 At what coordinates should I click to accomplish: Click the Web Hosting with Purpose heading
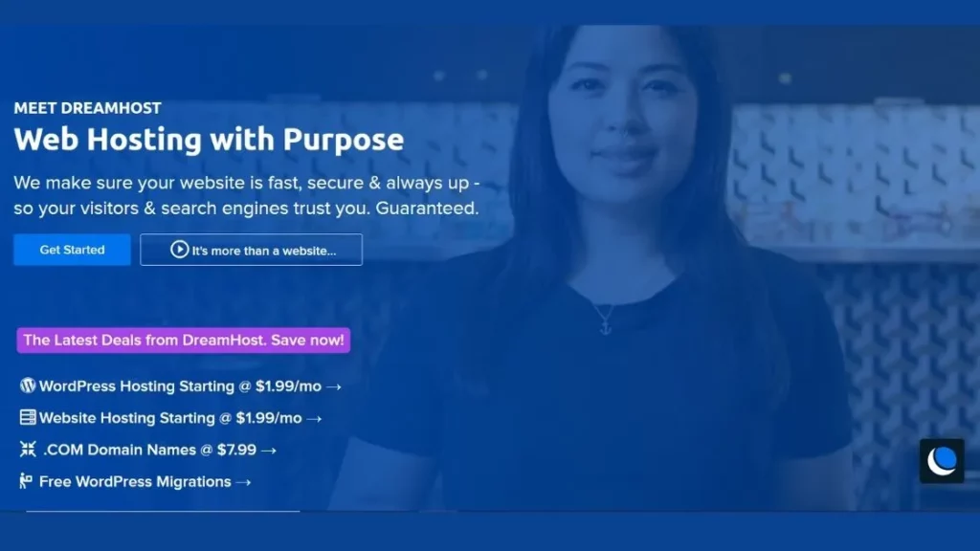tap(209, 140)
